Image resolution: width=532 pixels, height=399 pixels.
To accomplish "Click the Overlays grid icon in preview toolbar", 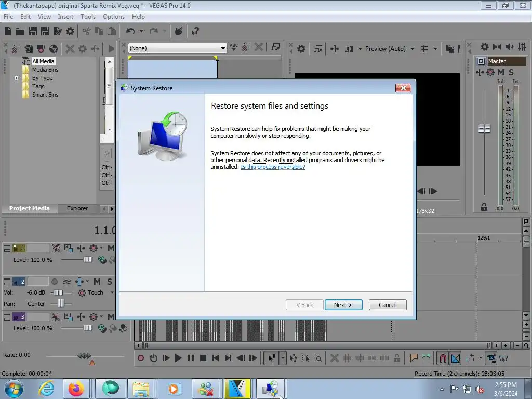I will 424,49.
